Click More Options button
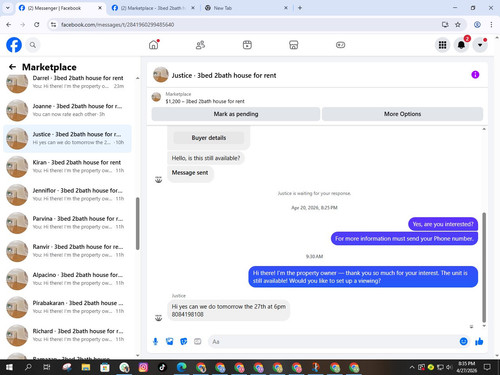The width and height of the screenshot is (500, 375). (x=402, y=114)
